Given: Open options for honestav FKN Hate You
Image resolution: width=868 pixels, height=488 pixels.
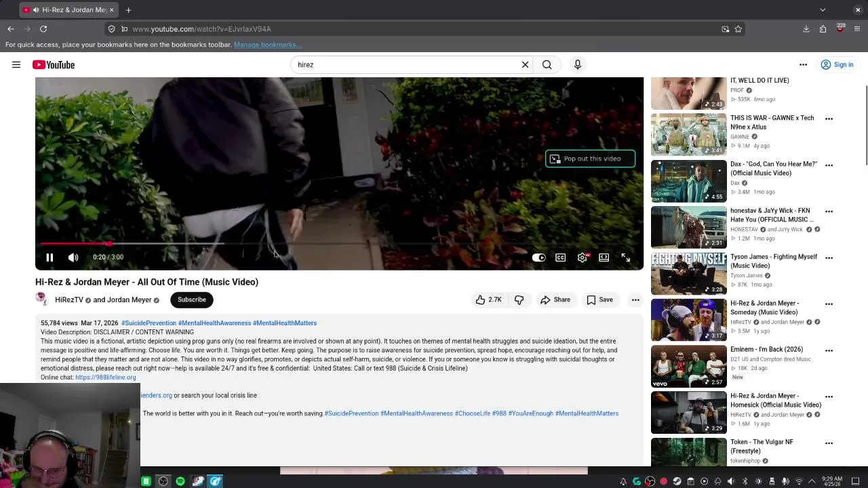Looking at the screenshot, I should [x=829, y=211].
